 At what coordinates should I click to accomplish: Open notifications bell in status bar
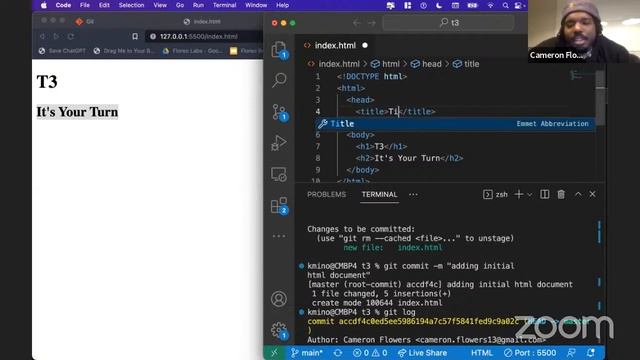[x=591, y=353]
